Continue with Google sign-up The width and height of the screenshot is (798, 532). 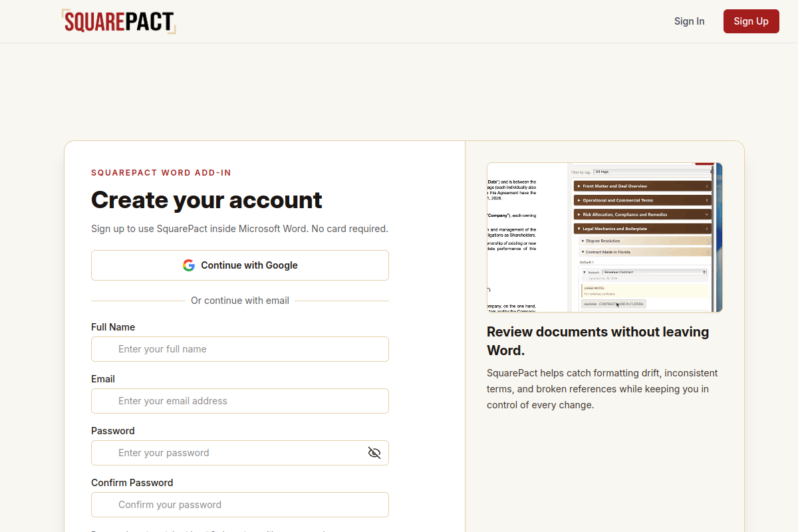(240, 265)
